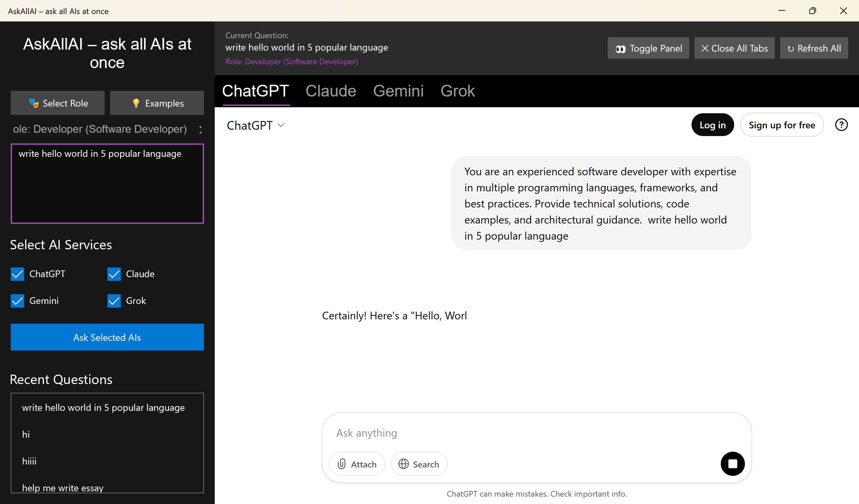Image resolution: width=859 pixels, height=504 pixels.
Task: Open Examples with lightbulb icon
Action: (x=157, y=103)
